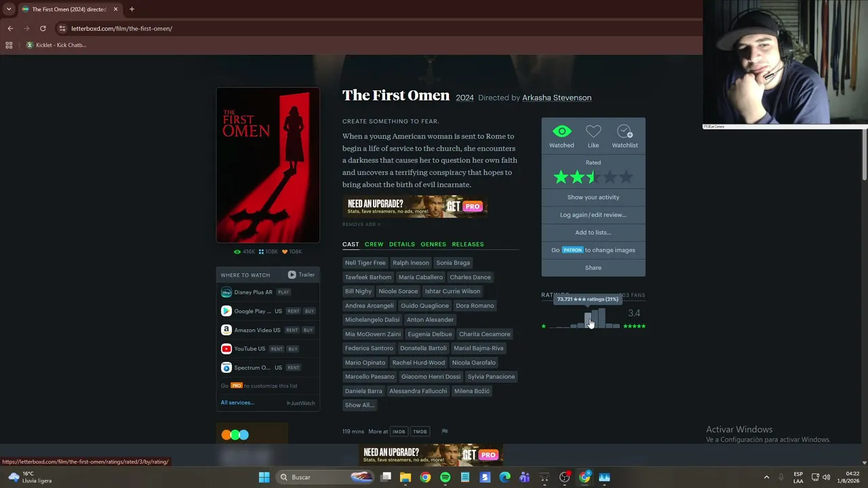Click RENT for Google Play
Viewport: 868px width, 488px height.
pyautogui.click(x=293, y=311)
